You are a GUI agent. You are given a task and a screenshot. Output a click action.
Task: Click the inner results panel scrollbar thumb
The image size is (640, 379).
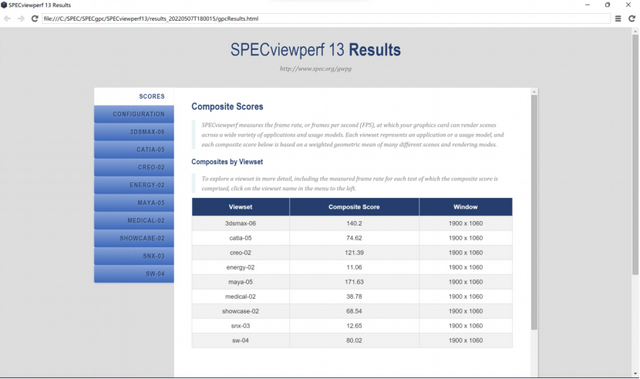534,212
